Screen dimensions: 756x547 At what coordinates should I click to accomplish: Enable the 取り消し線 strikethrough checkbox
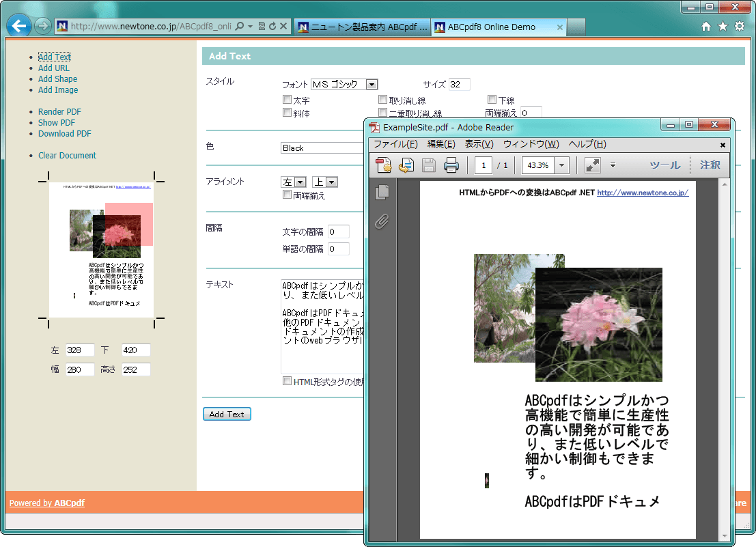point(383,99)
